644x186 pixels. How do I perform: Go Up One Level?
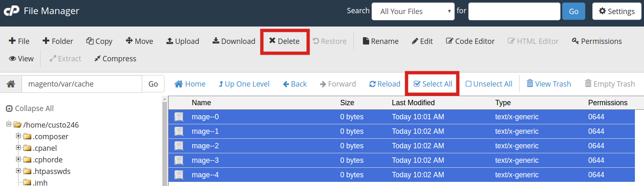coord(244,84)
